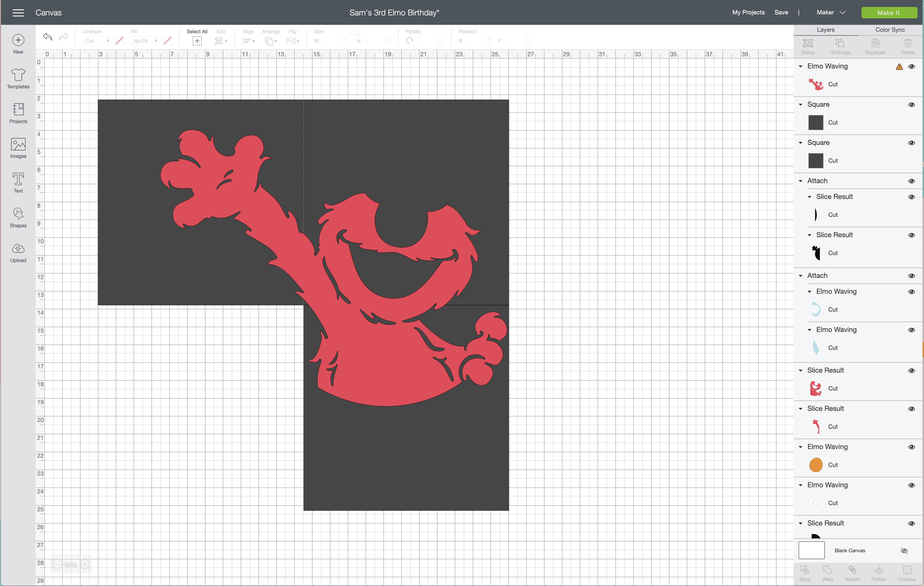Click Select All icon
The image size is (924, 586).
tap(197, 40)
